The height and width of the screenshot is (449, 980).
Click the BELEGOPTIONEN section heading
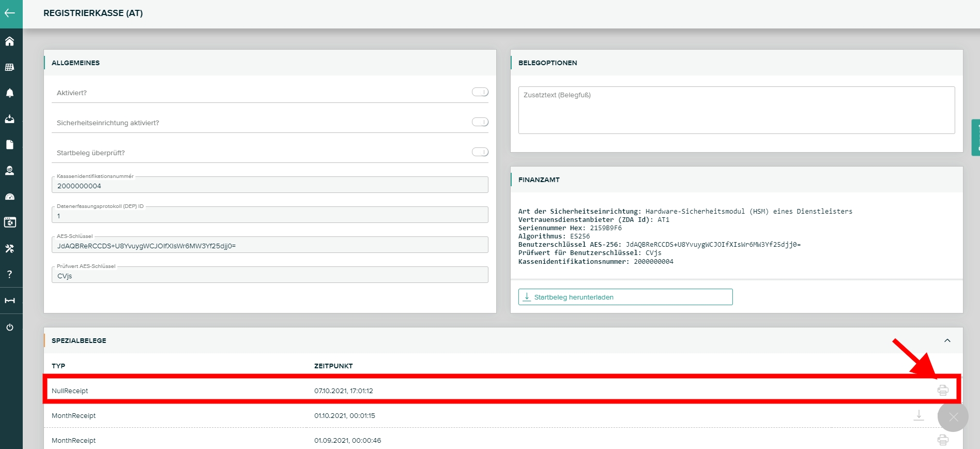click(x=548, y=63)
